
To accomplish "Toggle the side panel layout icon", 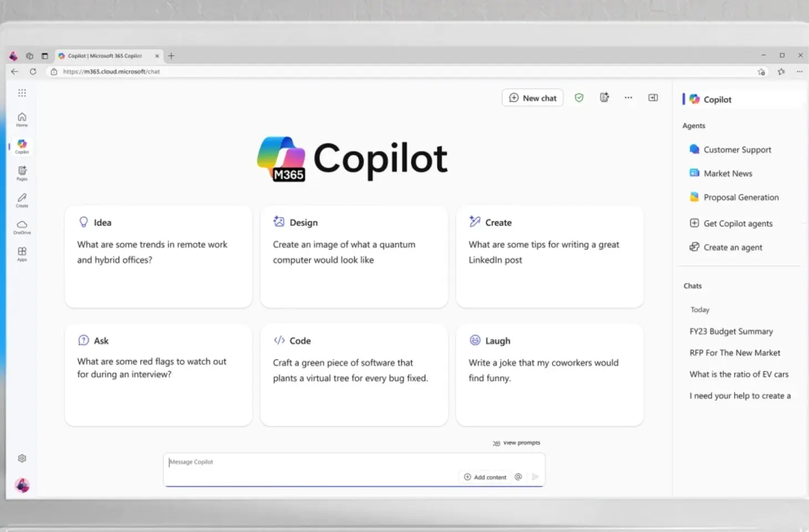I will pos(653,98).
